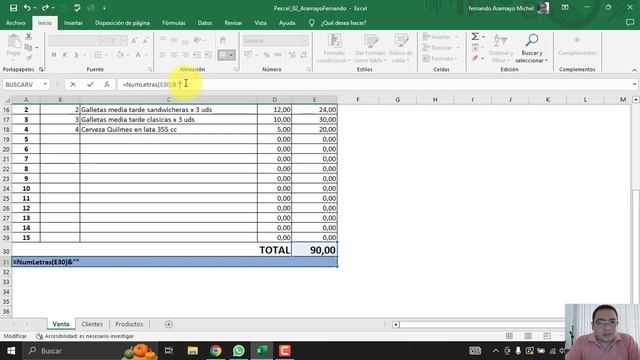Open the Insert Function fx dialog
Viewport: 640px width, 360px height.
107,84
